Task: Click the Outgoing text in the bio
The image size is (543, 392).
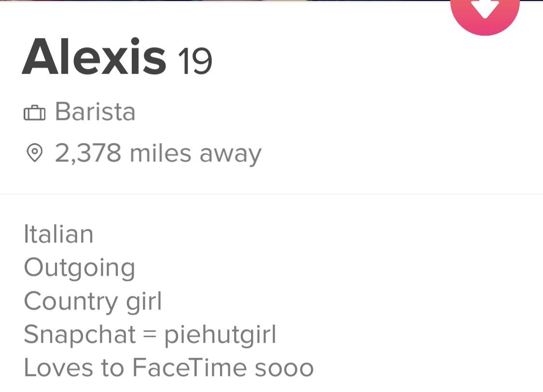Action: click(79, 267)
